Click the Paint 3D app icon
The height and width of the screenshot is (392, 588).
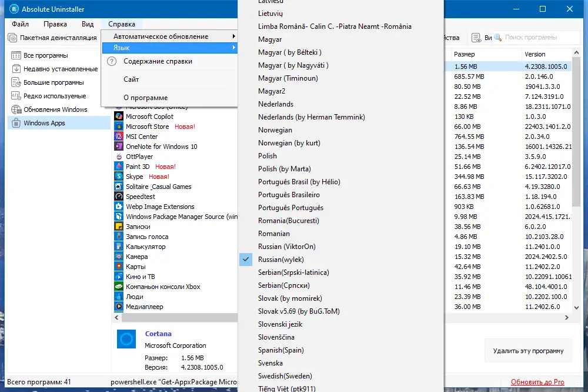coord(119,167)
